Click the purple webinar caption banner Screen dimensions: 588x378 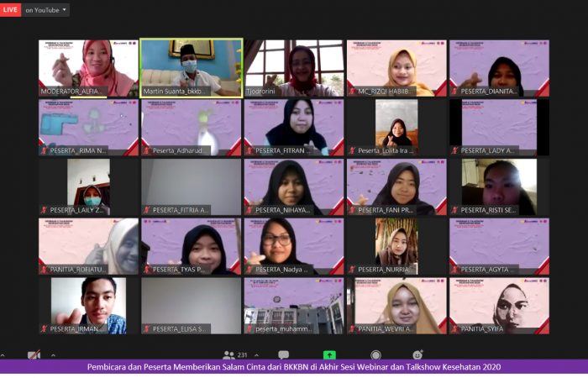click(294, 367)
